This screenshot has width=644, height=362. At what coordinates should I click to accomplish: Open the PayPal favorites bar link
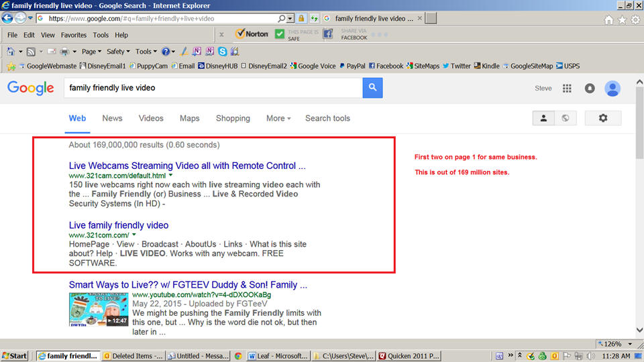(x=352, y=66)
